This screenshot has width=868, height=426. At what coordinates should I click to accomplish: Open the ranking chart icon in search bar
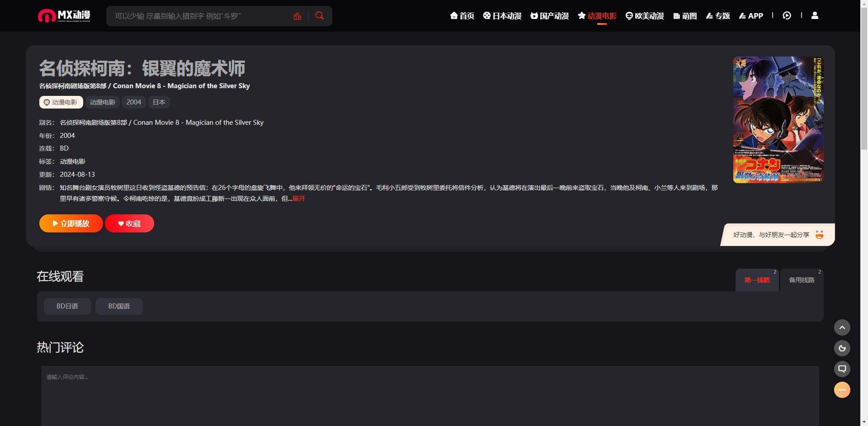click(x=297, y=16)
